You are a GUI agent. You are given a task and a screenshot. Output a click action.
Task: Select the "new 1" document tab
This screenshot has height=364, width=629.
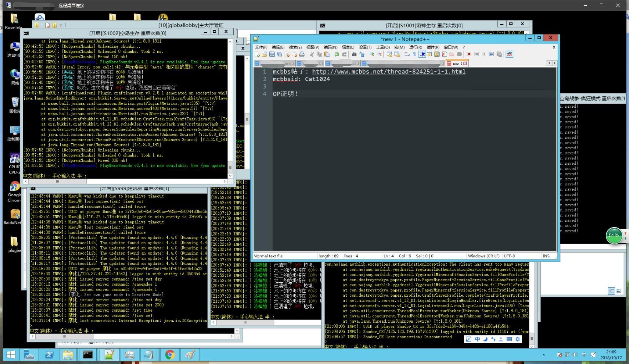(x=457, y=63)
